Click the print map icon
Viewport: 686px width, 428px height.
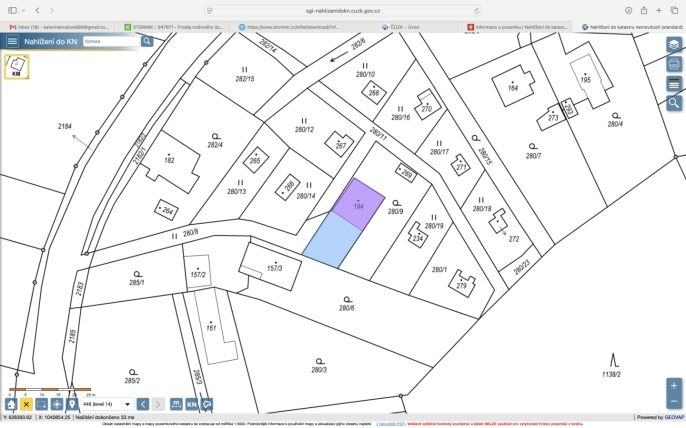click(x=674, y=64)
